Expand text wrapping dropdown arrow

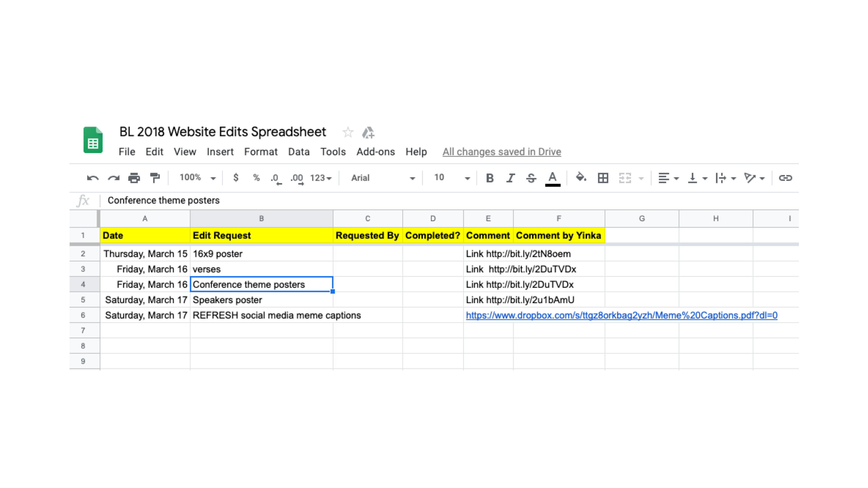pyautogui.click(x=734, y=178)
